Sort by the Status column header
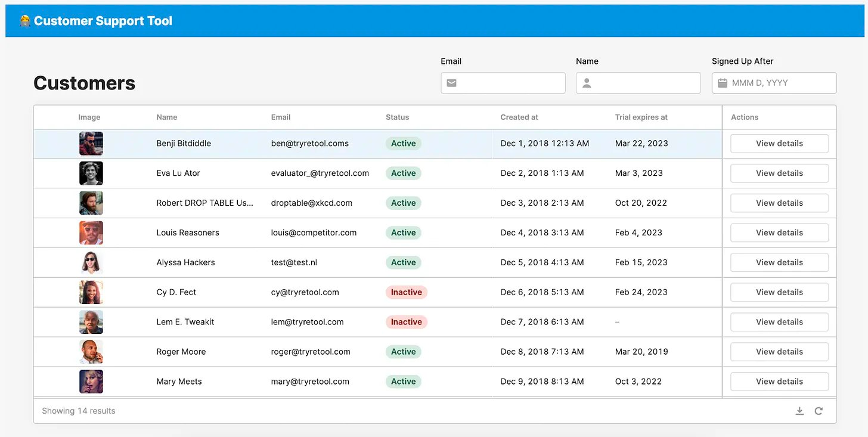Viewport: 868px width, 437px height. 398,117
